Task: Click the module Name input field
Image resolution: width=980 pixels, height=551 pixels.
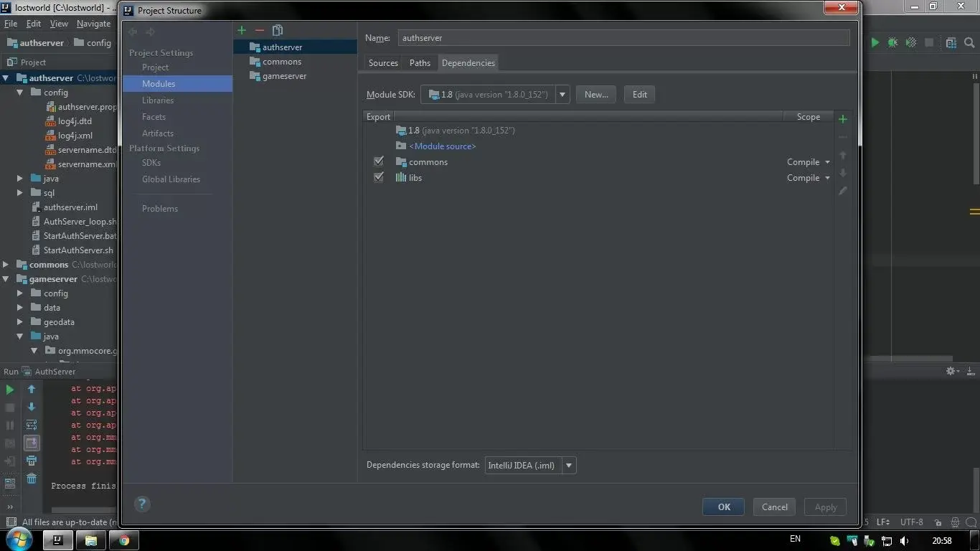Action: click(623, 38)
